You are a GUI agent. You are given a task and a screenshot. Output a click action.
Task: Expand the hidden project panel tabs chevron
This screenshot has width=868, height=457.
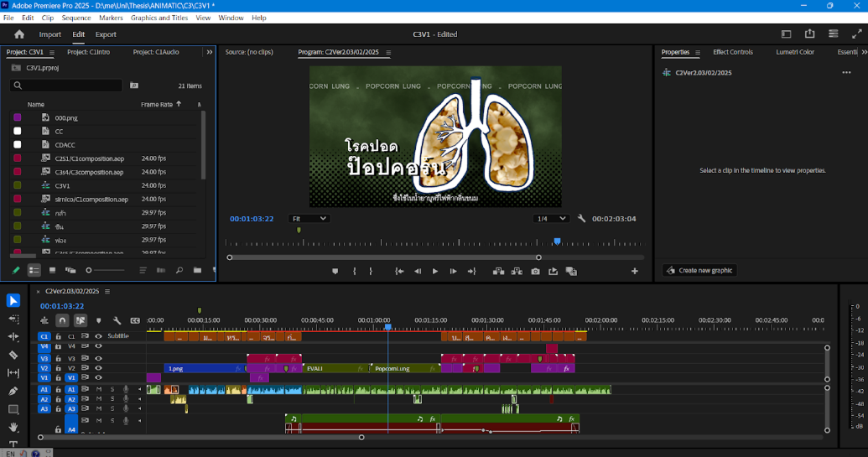pos(210,52)
